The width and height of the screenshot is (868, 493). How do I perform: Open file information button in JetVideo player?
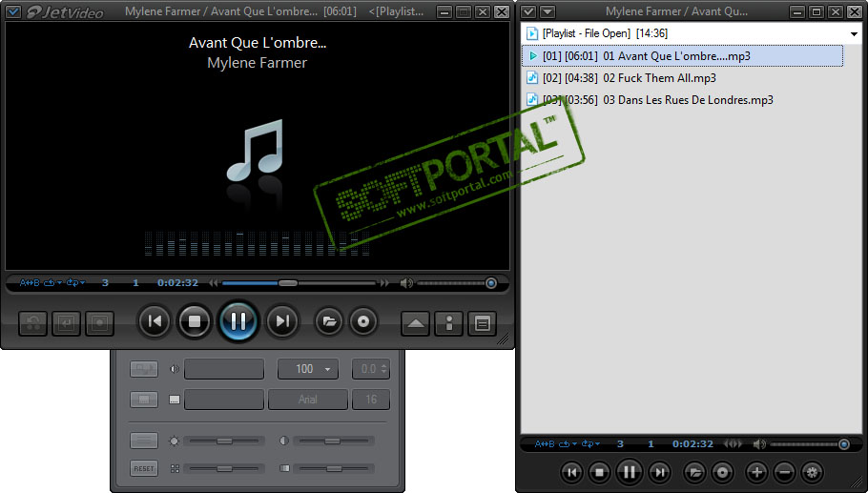pyautogui.click(x=449, y=323)
